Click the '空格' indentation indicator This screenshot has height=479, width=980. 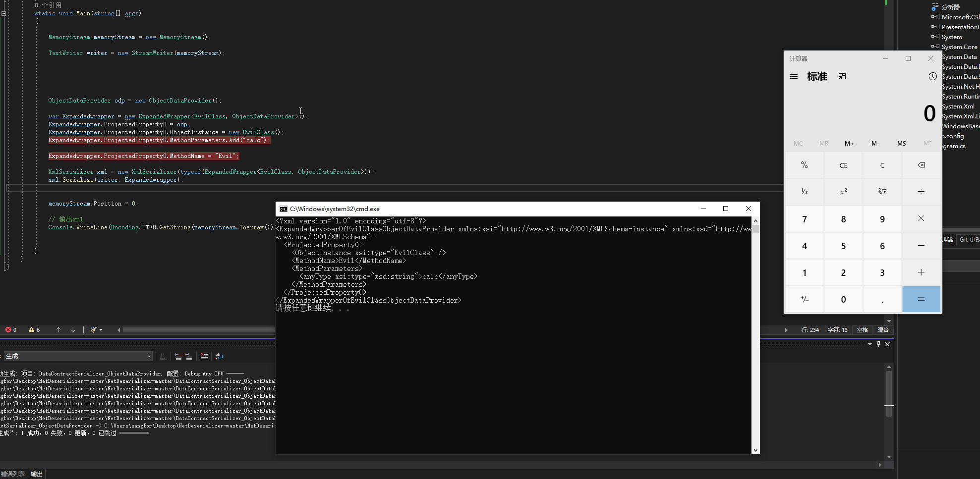tap(863, 330)
